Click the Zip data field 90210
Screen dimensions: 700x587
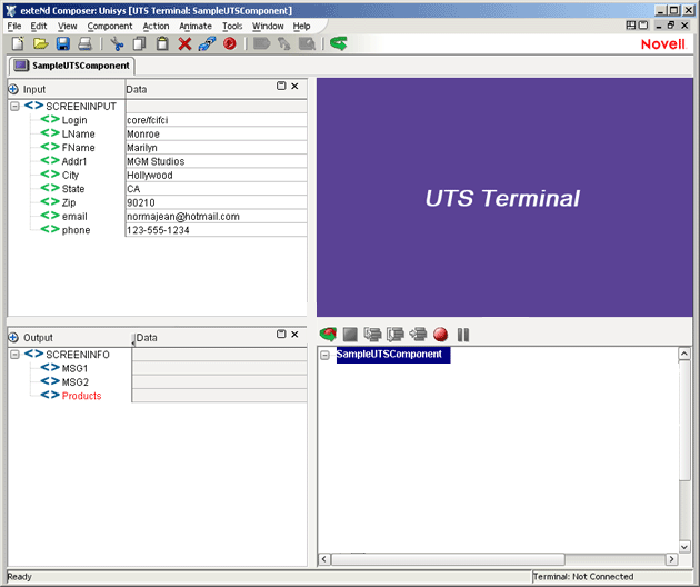click(216, 203)
